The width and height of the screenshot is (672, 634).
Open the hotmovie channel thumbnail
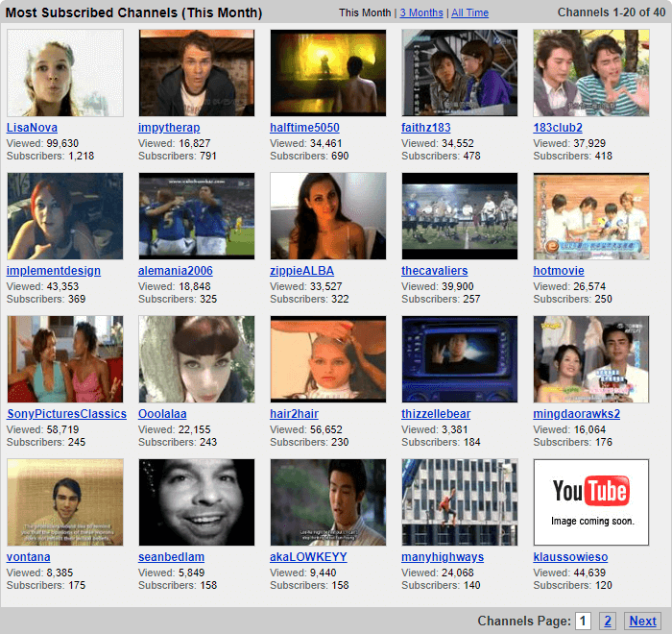(x=591, y=216)
